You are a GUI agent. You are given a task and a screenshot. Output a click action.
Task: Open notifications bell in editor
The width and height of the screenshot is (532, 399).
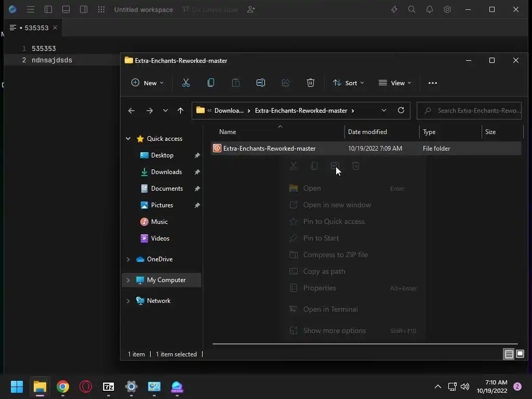point(430,9)
